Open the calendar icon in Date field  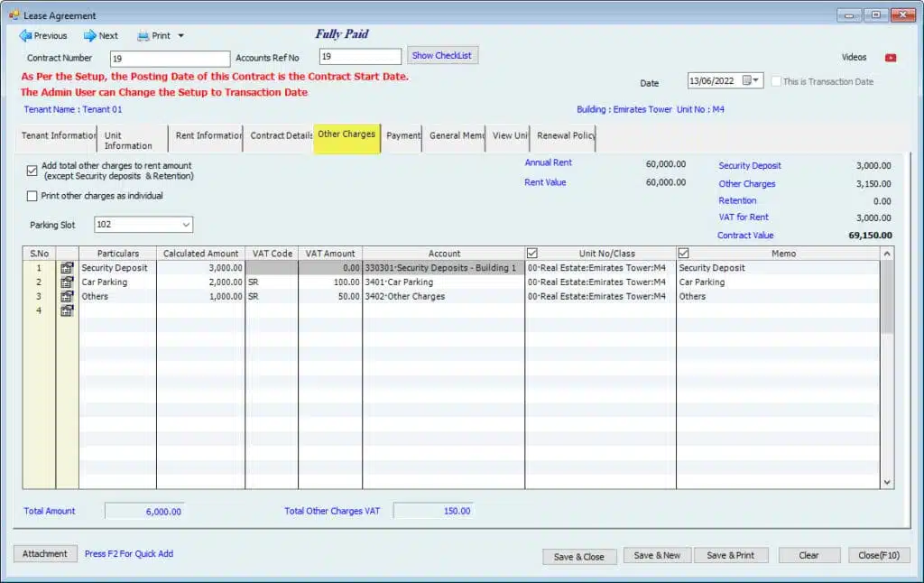click(747, 80)
